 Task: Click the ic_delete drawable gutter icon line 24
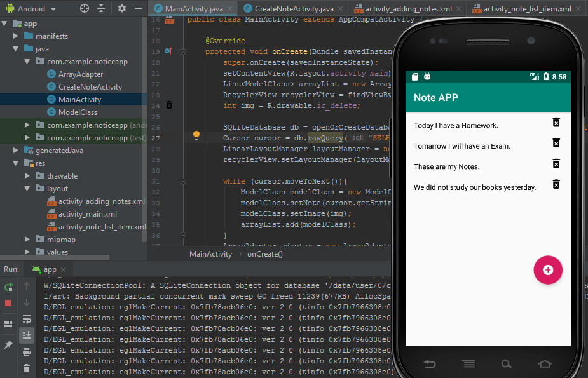click(x=169, y=105)
